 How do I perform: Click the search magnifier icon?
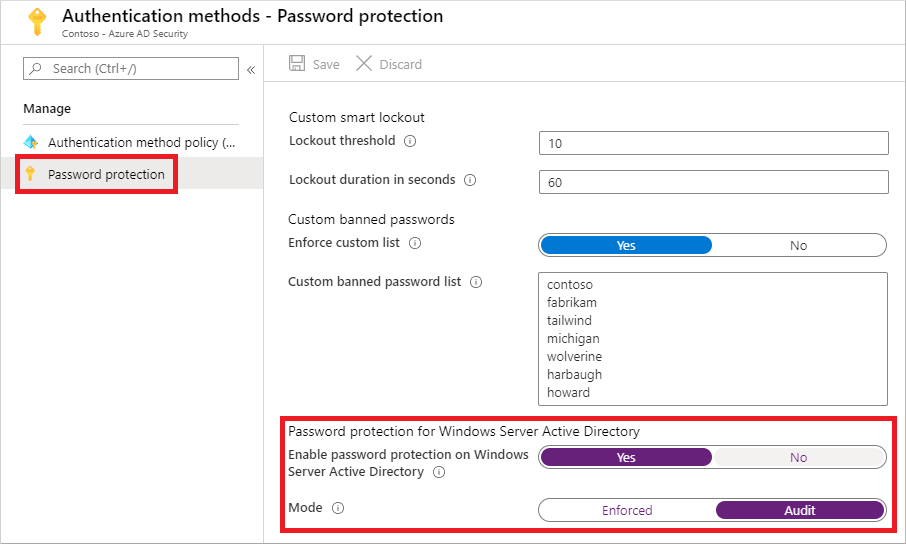click(37, 69)
